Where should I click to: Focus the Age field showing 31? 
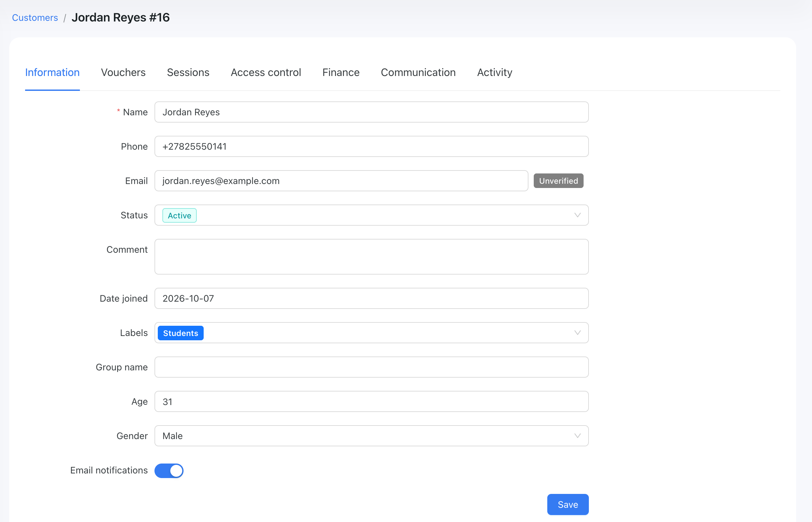point(371,402)
